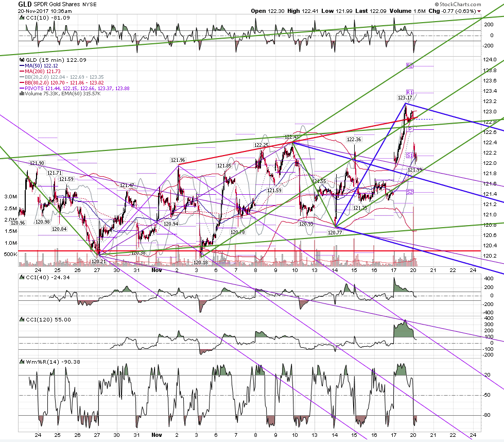Click the 120.77 price label
Image resolution: width=504 pixels, height=442 pixels.
335,232
